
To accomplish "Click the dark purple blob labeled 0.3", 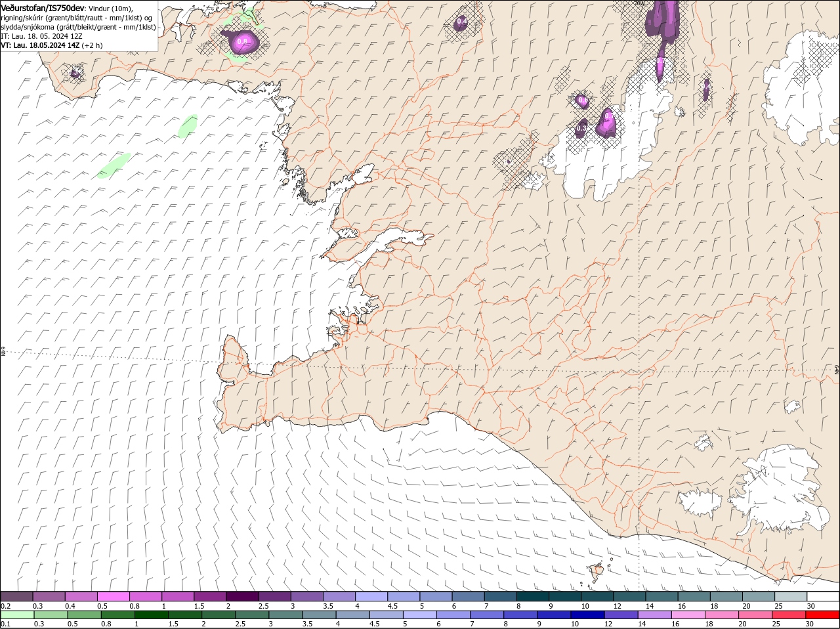I will point(581,128).
